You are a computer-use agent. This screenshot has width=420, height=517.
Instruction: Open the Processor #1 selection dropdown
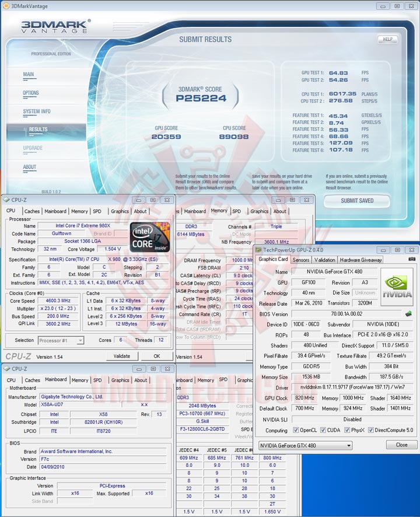coord(61,340)
